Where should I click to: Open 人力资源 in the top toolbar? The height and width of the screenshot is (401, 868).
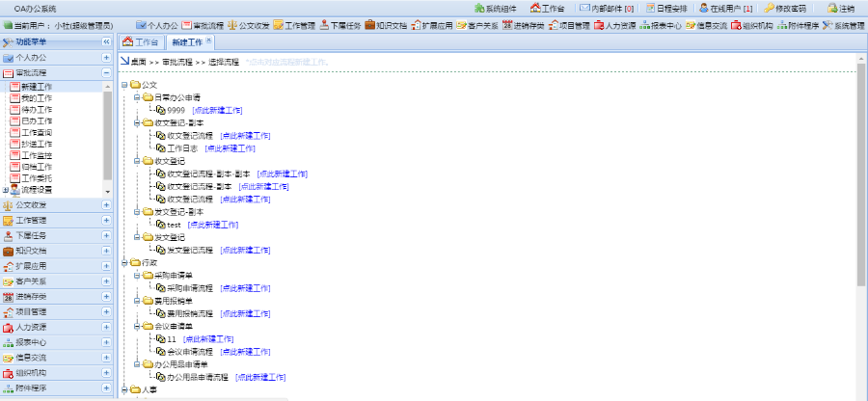615,25
